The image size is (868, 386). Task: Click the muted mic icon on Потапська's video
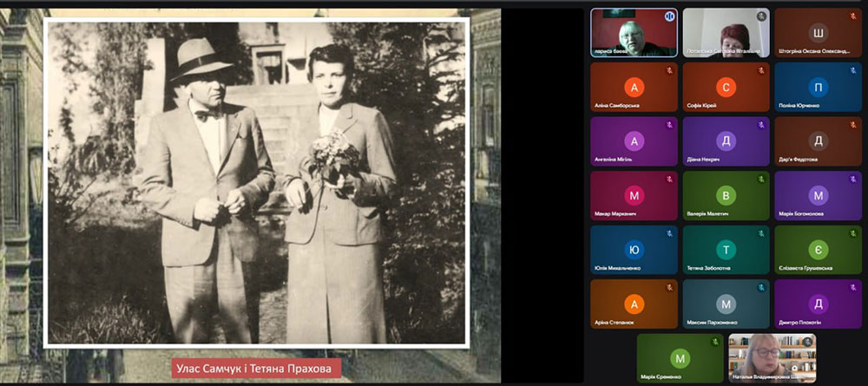click(761, 16)
